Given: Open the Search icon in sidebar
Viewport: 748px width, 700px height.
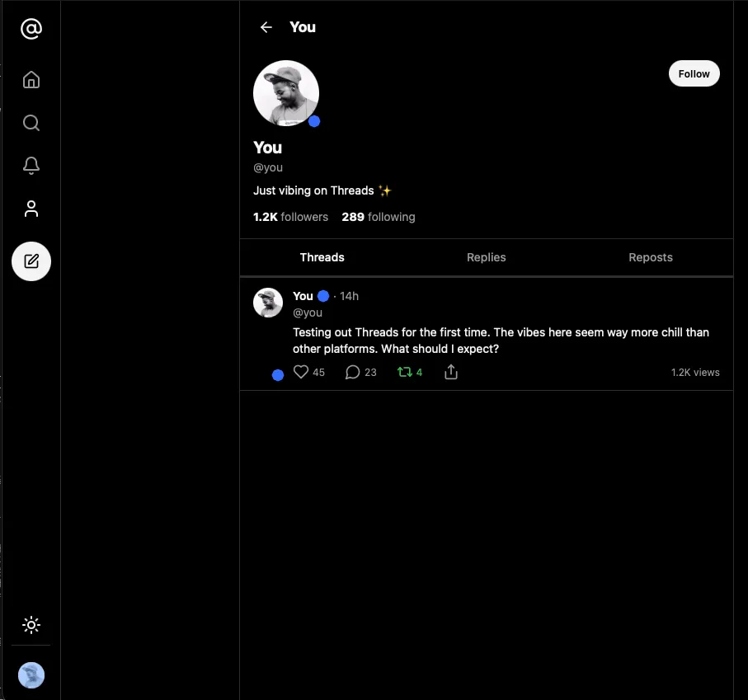Looking at the screenshot, I should (x=31, y=123).
